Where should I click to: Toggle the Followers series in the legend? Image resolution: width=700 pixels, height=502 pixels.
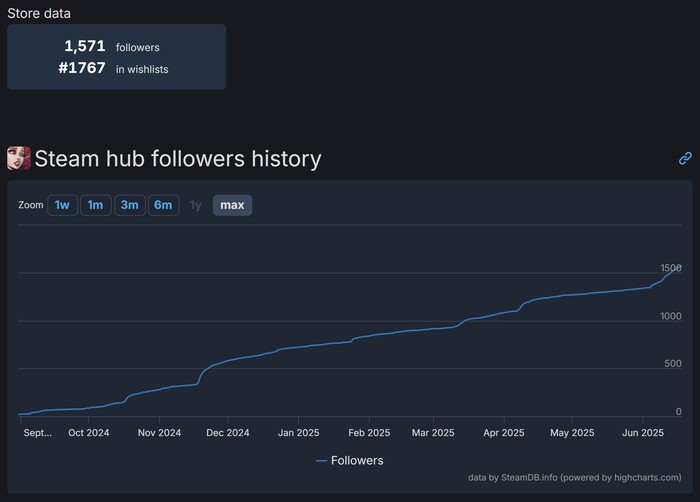pos(349,460)
